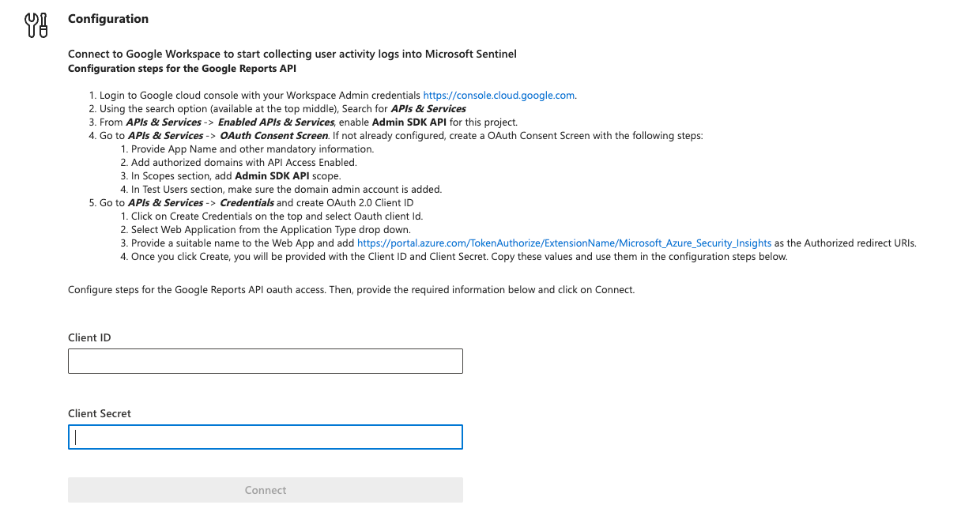The height and width of the screenshot is (516, 980).
Task: Click the Connect button below Client Secret
Action: [265, 490]
